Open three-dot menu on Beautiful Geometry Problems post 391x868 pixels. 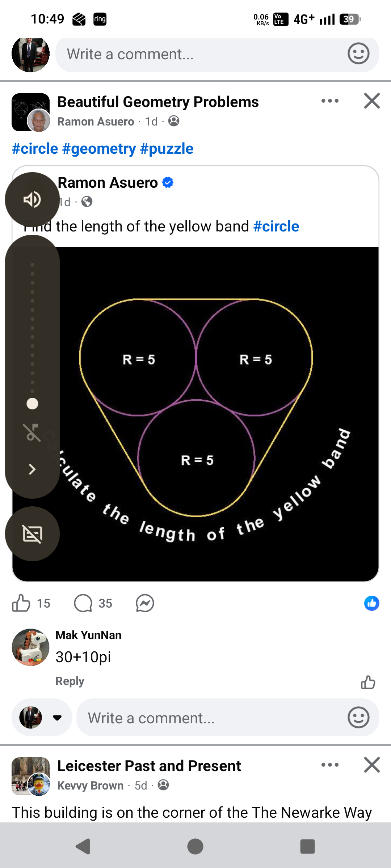click(x=330, y=101)
